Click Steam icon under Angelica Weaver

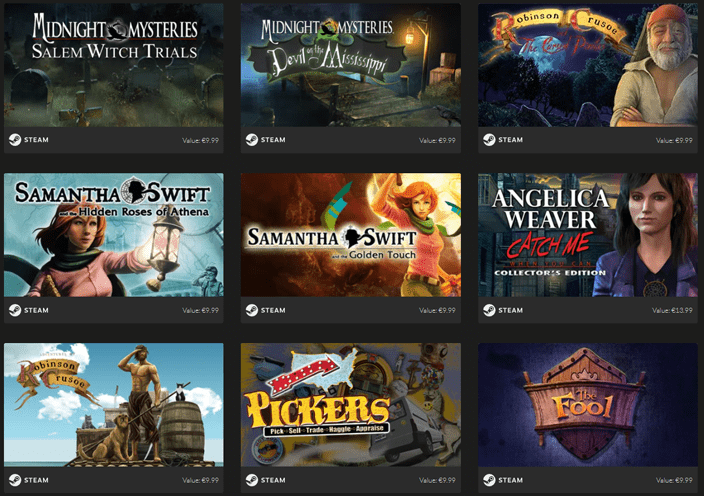(x=489, y=310)
